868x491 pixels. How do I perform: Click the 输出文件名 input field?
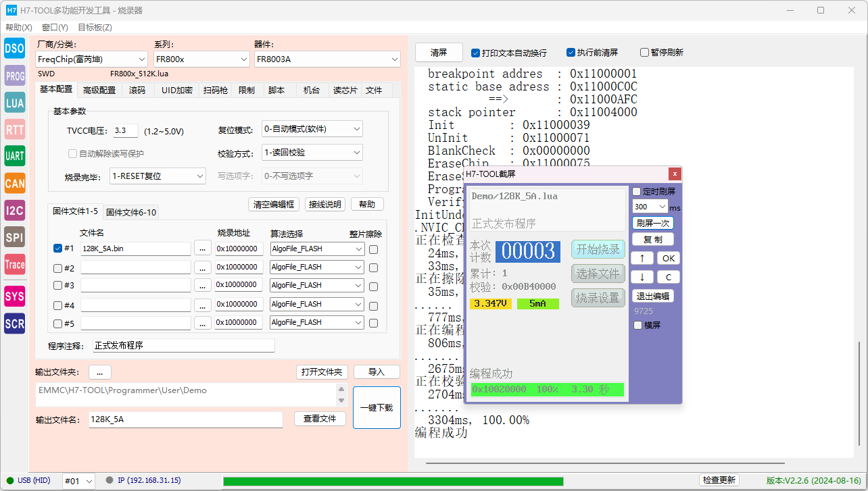click(x=185, y=419)
